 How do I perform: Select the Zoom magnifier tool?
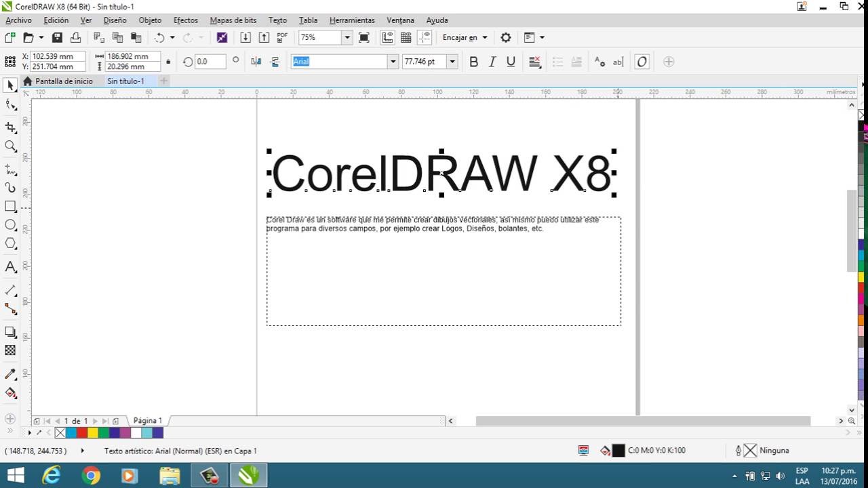(10, 146)
